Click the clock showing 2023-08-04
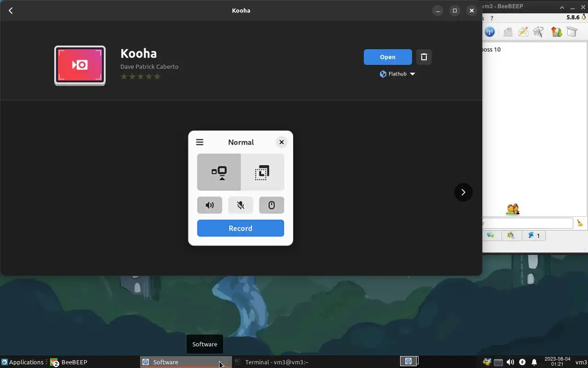 557,362
